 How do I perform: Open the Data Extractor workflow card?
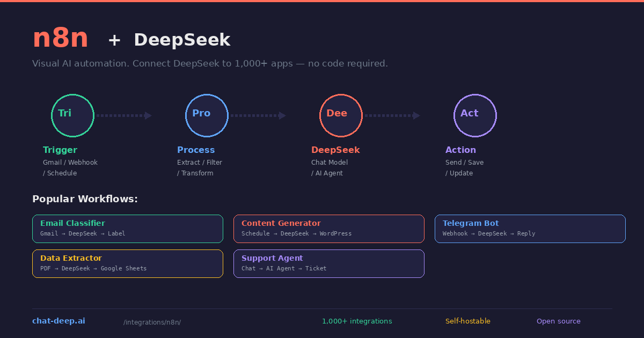click(x=127, y=263)
